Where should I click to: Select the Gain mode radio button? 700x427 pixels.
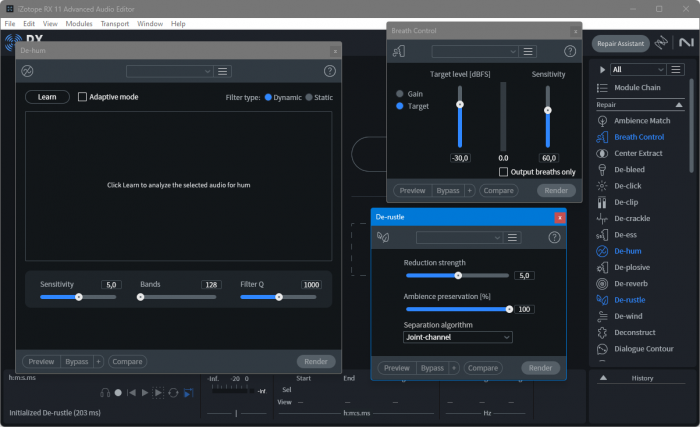click(401, 93)
